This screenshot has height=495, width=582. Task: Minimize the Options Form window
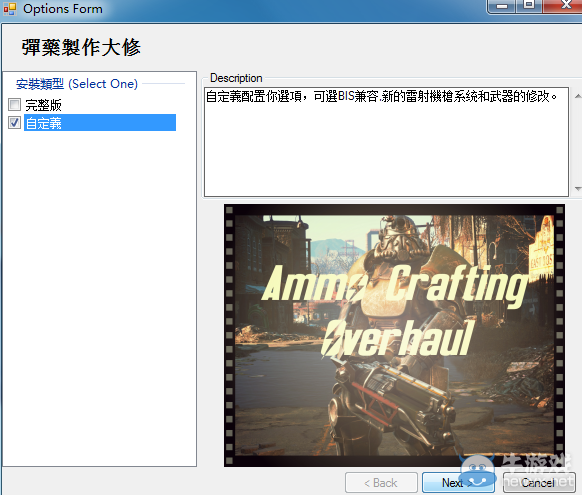point(502,6)
